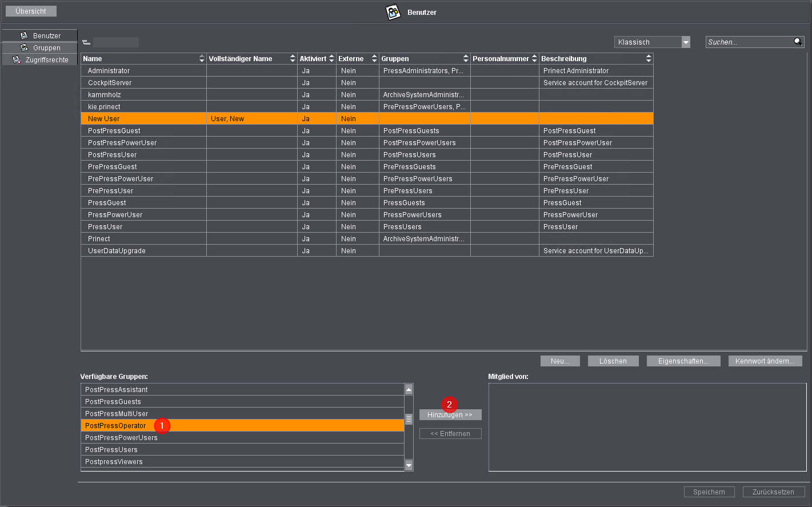Select the PressPowerUser user row
The width and height of the screenshot is (812, 507).
click(367, 215)
